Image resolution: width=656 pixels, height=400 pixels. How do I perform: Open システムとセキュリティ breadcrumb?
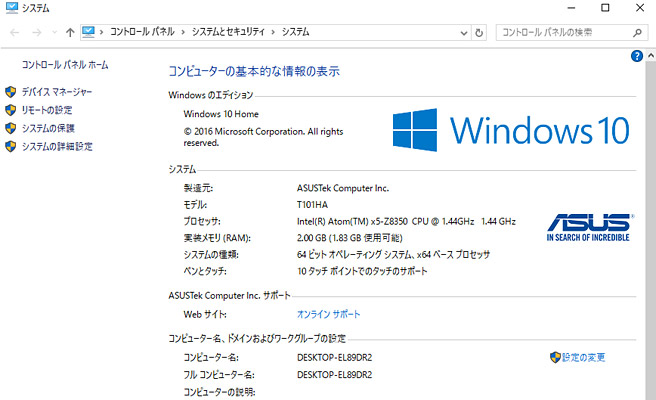(228, 32)
